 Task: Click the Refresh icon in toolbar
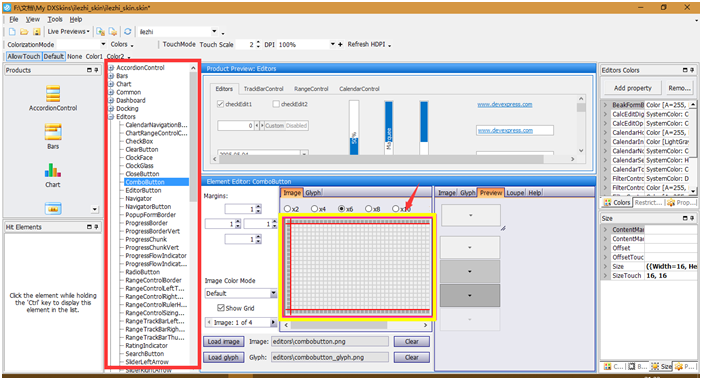click(128, 32)
